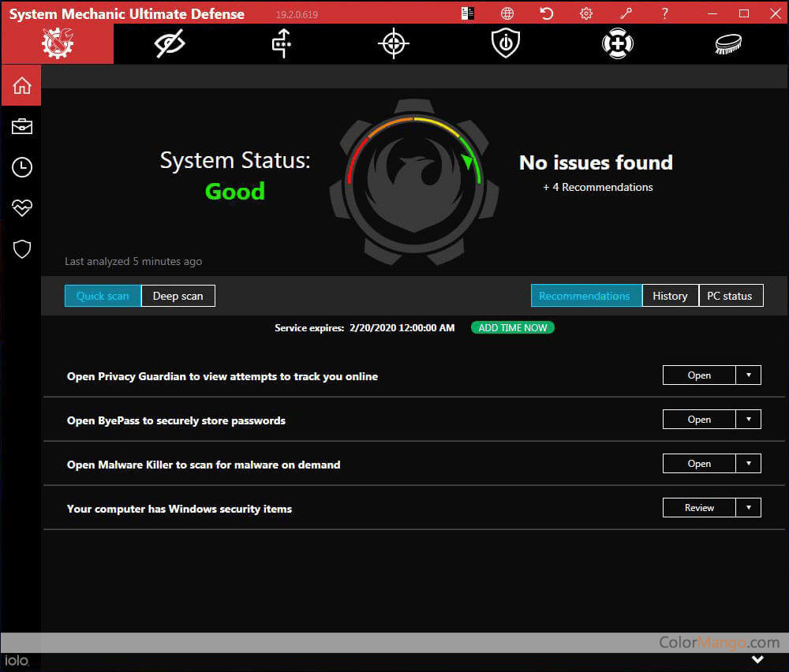
Task: Click 'Last analyzed 5 minutes ago' text
Action: click(133, 262)
